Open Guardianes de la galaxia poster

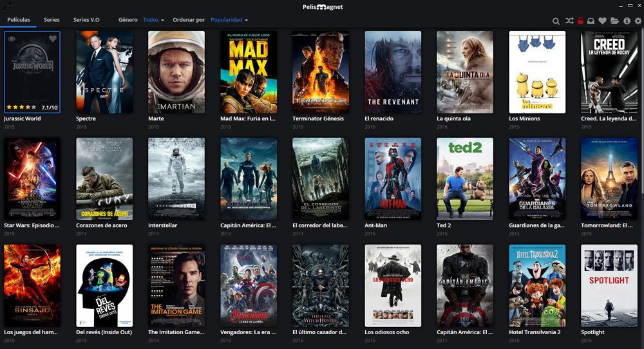click(537, 179)
